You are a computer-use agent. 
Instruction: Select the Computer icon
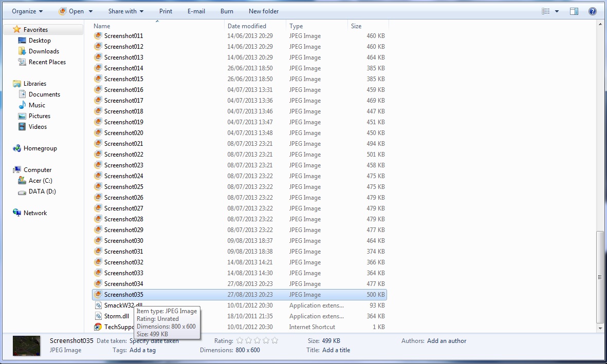pos(16,170)
